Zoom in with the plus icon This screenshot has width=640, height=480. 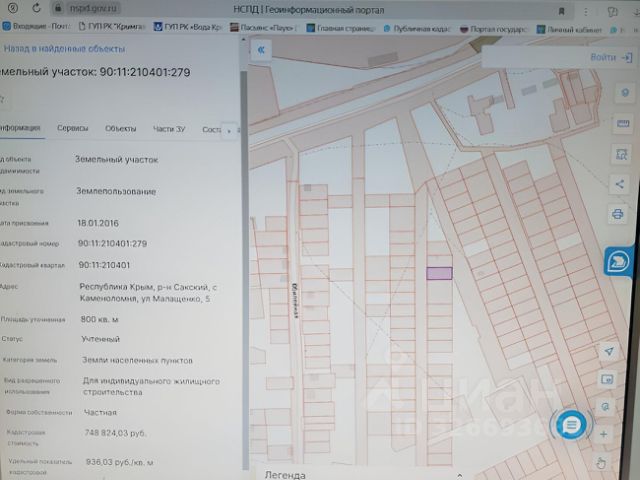604,434
